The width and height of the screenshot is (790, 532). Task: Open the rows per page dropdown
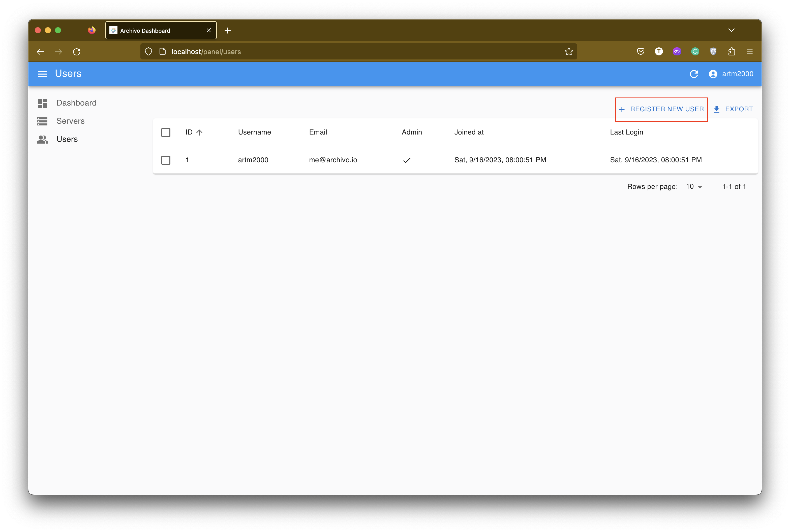pyautogui.click(x=694, y=187)
